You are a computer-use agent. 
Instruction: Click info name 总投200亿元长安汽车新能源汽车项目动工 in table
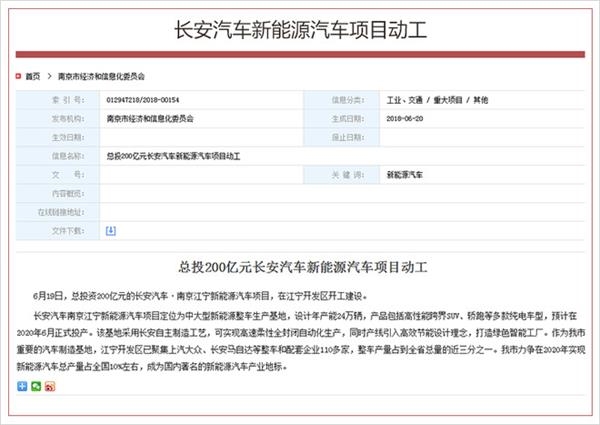[173, 156]
